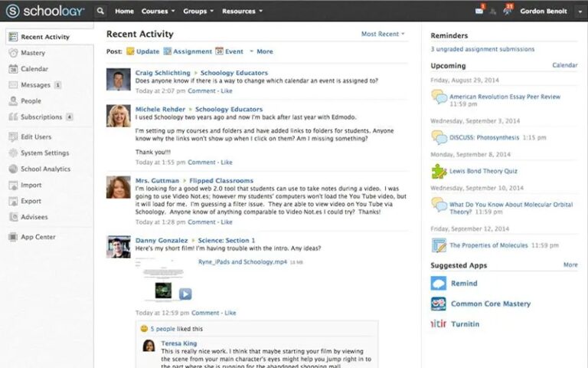The image size is (588, 368).
Task: Click the Update post icon
Action: [x=130, y=51]
